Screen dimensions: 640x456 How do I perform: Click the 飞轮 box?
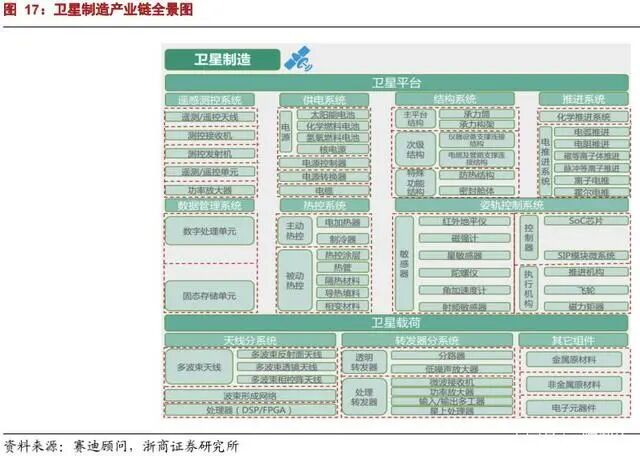[587, 290]
